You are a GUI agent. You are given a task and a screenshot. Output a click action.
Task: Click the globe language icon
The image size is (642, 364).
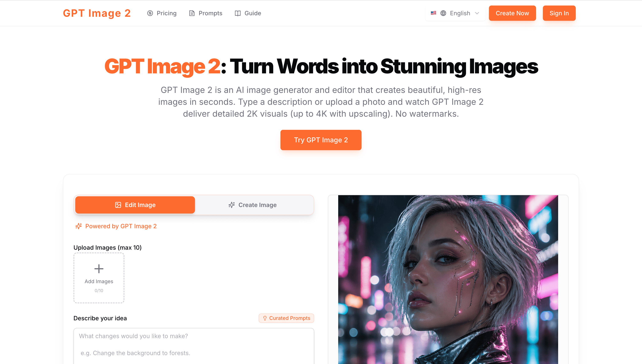pos(443,13)
